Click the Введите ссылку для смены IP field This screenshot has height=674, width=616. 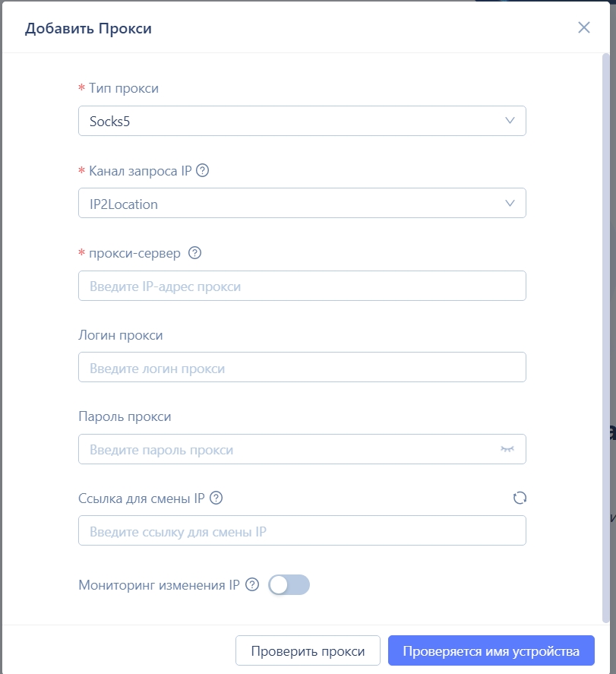[x=302, y=531]
